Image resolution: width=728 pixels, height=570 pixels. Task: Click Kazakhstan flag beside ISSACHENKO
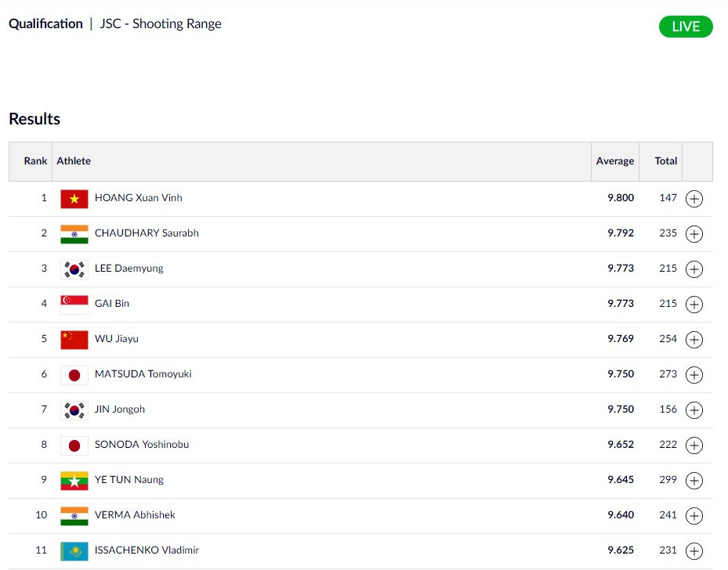coord(74,551)
